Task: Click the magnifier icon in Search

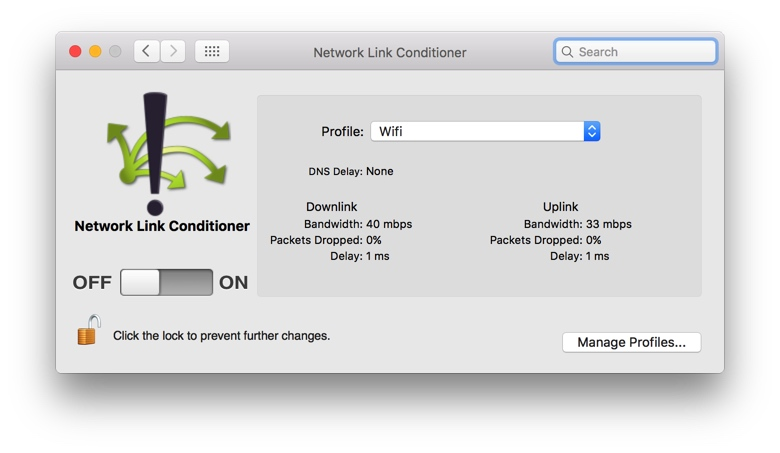Action: (x=567, y=52)
